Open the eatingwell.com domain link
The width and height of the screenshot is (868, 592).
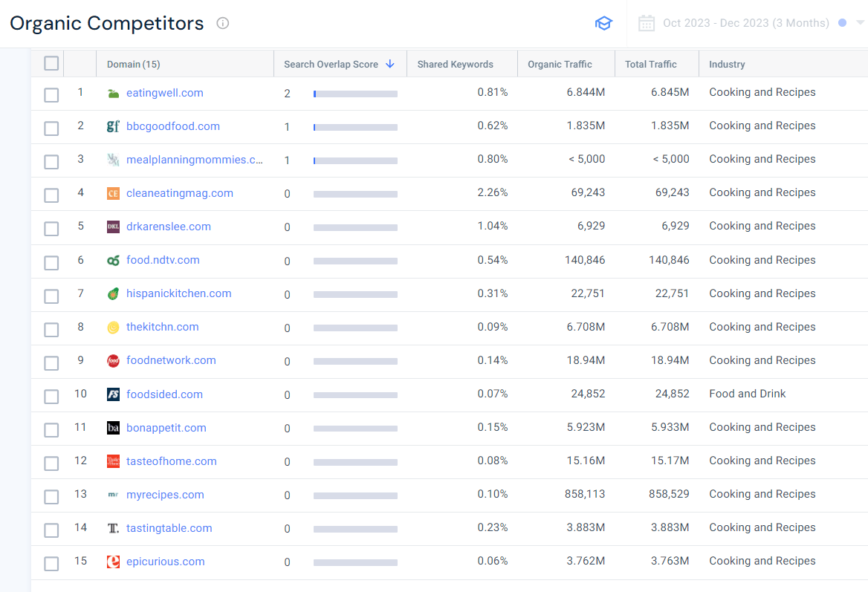[x=164, y=93]
